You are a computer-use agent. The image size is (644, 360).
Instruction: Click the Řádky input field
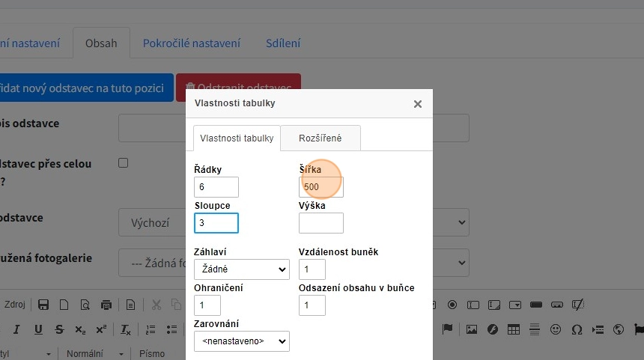(216, 187)
